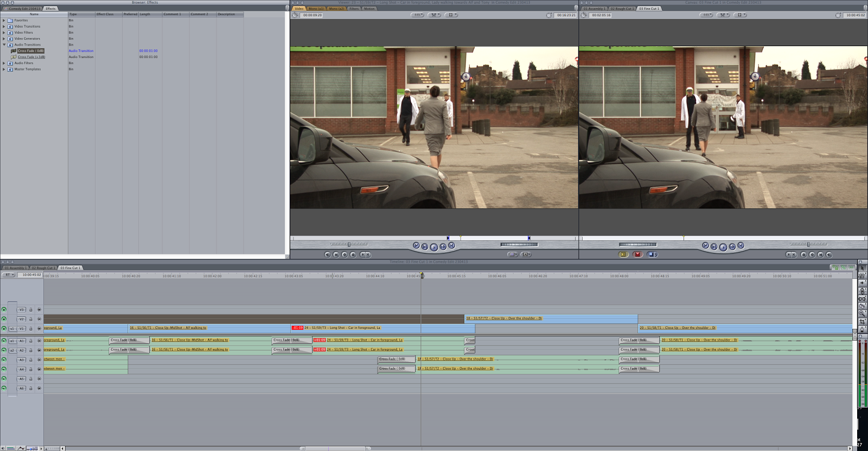This screenshot has width=868, height=451.
Task: Toggle V1 track visibility
Action: pyautogui.click(x=4, y=328)
